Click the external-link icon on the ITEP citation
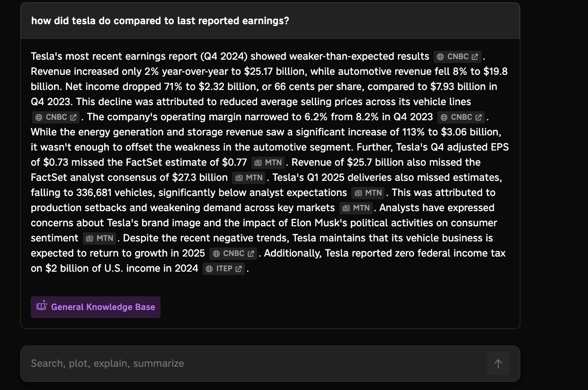 pyautogui.click(x=238, y=269)
